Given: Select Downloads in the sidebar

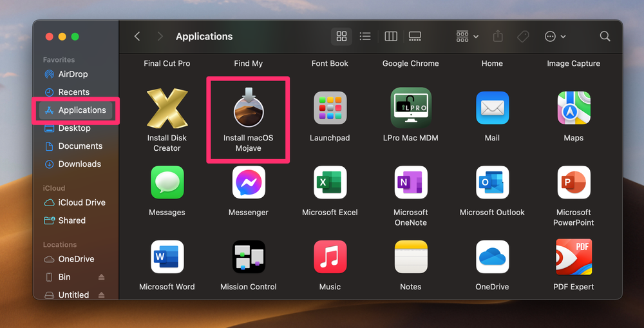Looking at the screenshot, I should 79,164.
